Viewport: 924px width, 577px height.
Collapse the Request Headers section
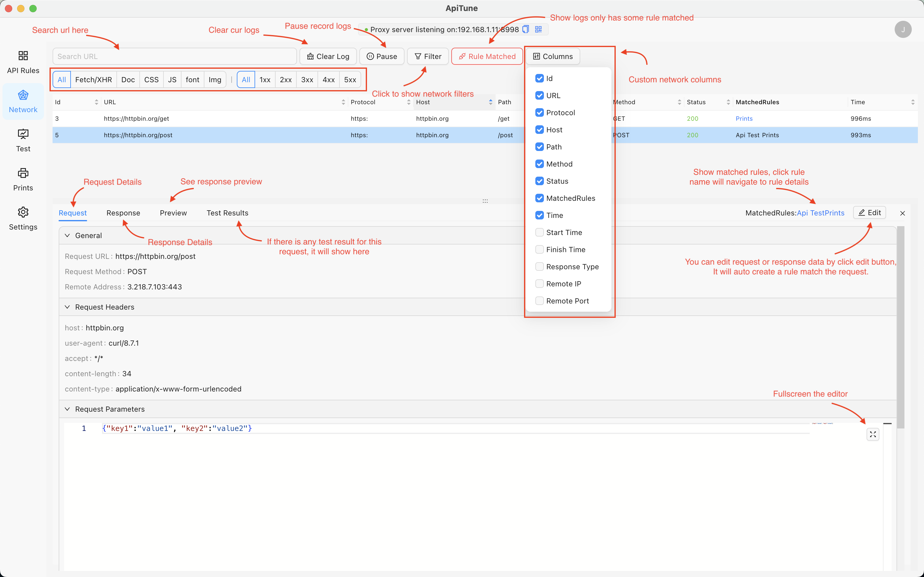(68, 307)
